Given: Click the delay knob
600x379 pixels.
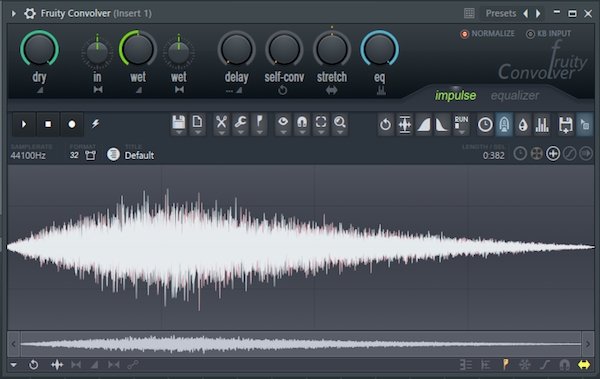Looking at the screenshot, I should (236, 49).
